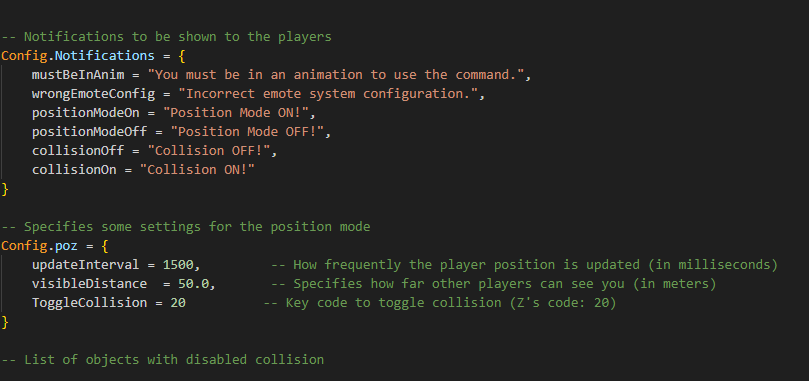Click the "List of objects with disabled collision" comment
The image size is (809, 381).
click(x=163, y=359)
